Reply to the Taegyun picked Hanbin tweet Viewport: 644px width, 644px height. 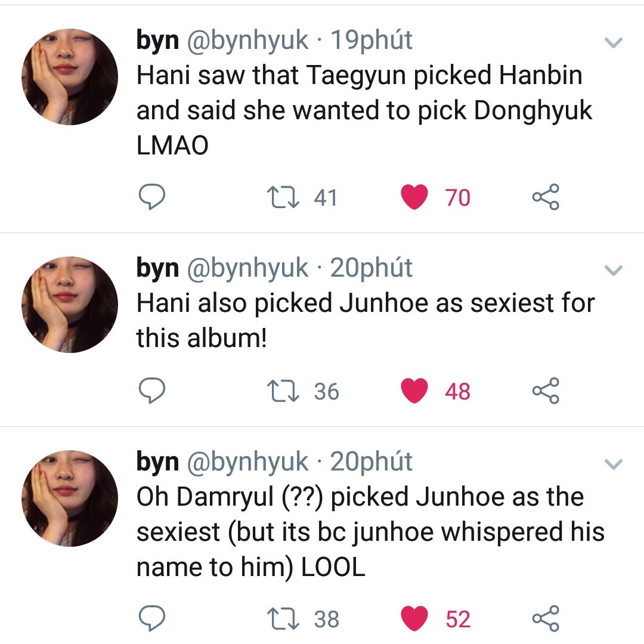152,197
